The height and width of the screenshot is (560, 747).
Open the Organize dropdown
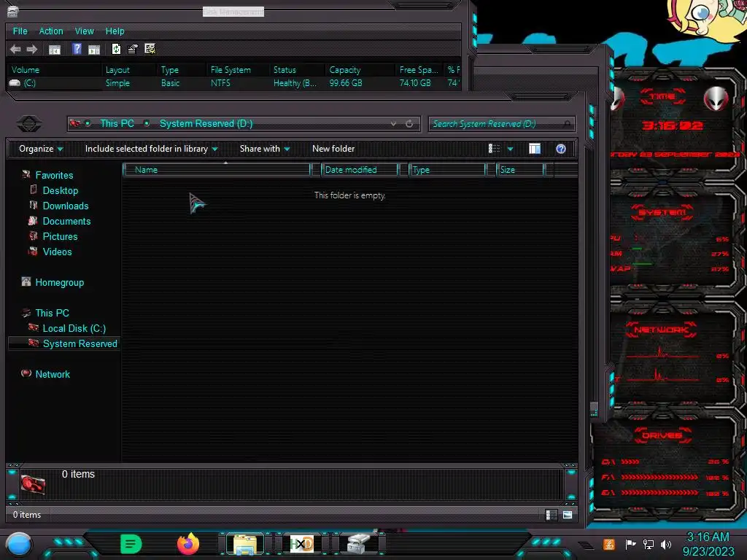[41, 149]
